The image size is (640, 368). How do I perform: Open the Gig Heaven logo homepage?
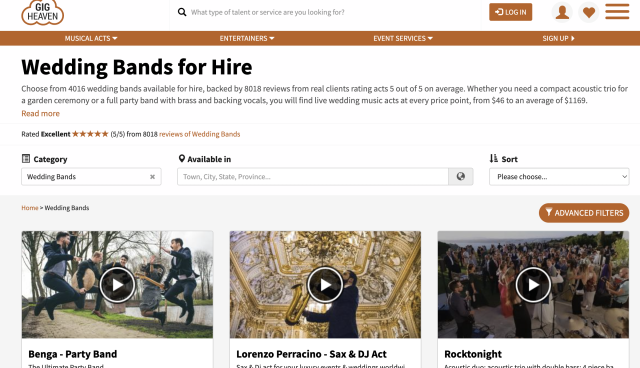[42, 12]
